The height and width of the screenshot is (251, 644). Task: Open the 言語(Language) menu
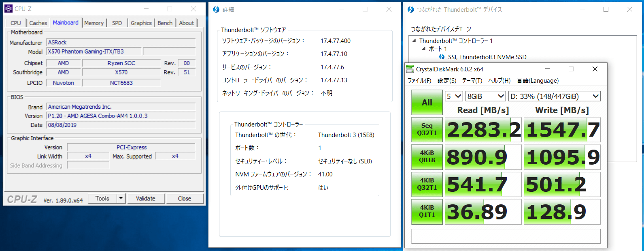(538, 81)
